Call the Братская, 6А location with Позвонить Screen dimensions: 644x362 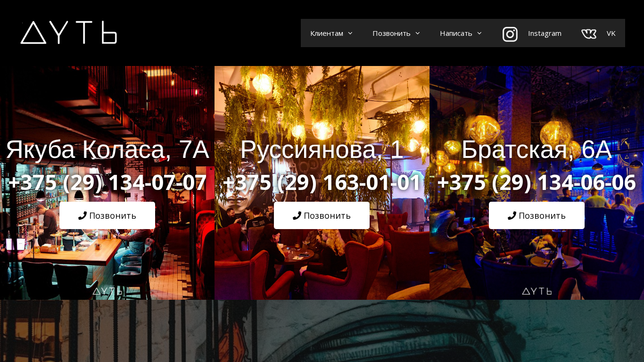point(537,215)
